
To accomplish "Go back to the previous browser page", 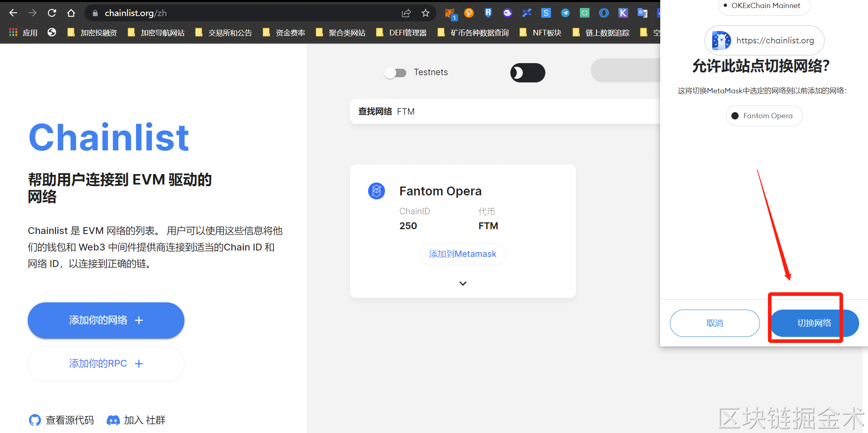I will (x=13, y=13).
